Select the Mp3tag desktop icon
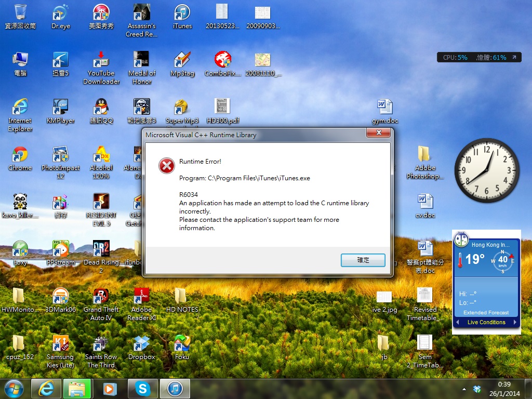Image resolution: width=532 pixels, height=399 pixels. click(x=182, y=64)
